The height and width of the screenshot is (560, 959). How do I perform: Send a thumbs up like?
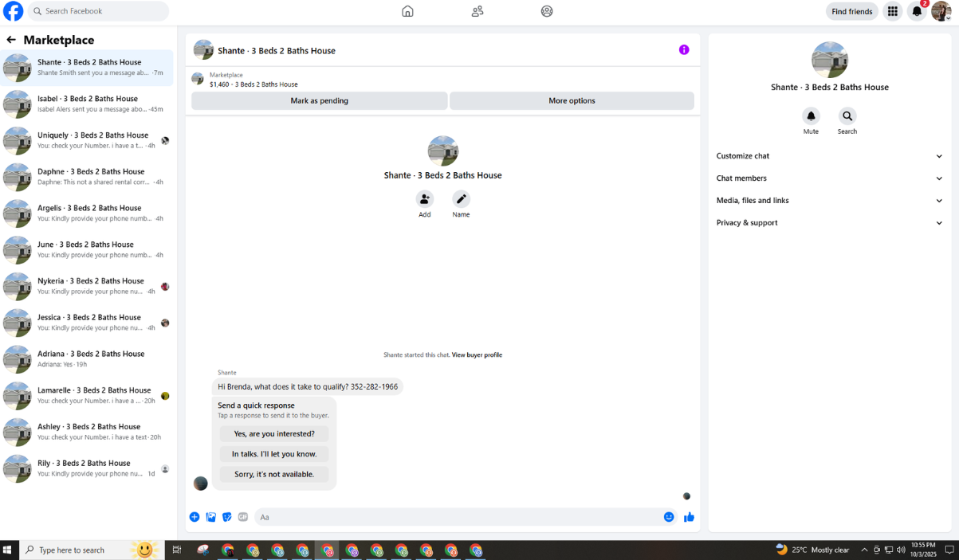point(689,517)
